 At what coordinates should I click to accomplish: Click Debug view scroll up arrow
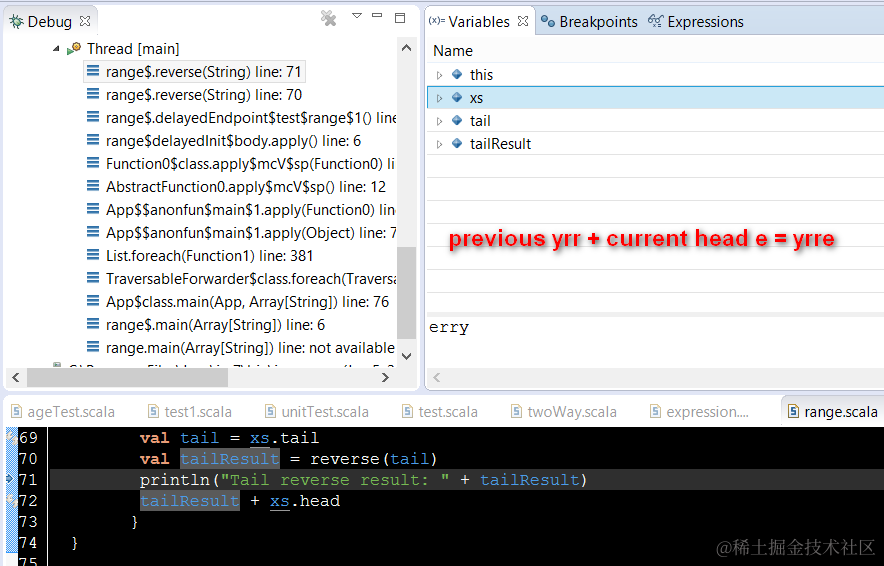(406, 48)
